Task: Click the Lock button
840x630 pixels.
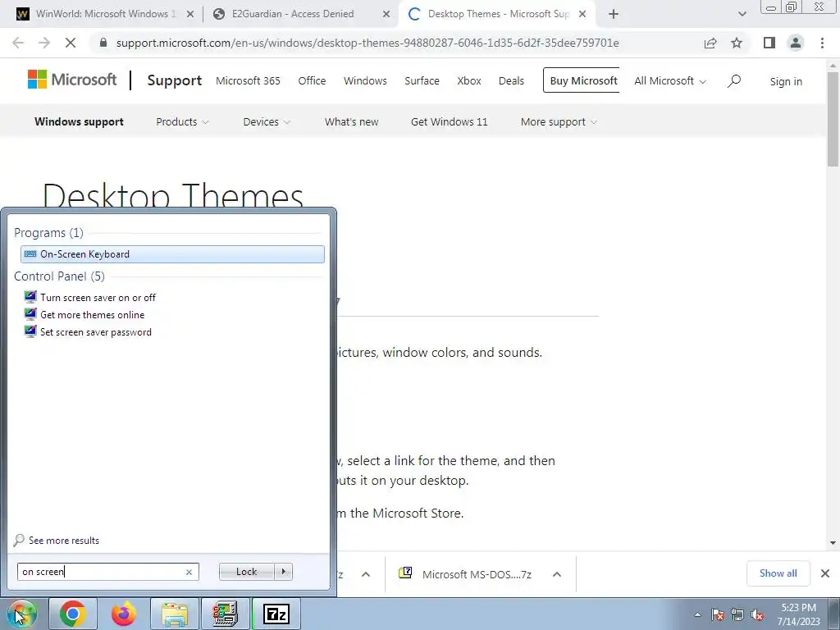Action: [246, 572]
